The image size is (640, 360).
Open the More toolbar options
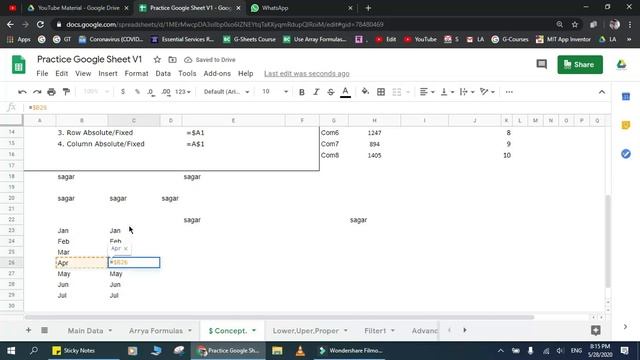coord(509,92)
